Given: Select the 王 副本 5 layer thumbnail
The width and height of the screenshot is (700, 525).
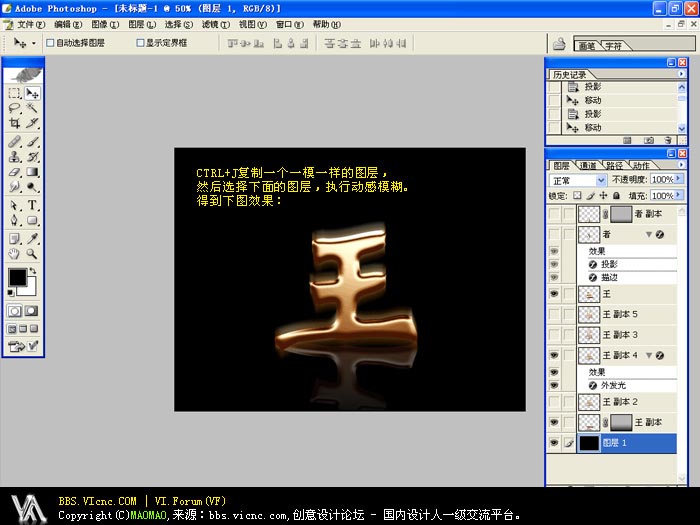Looking at the screenshot, I should [589, 314].
